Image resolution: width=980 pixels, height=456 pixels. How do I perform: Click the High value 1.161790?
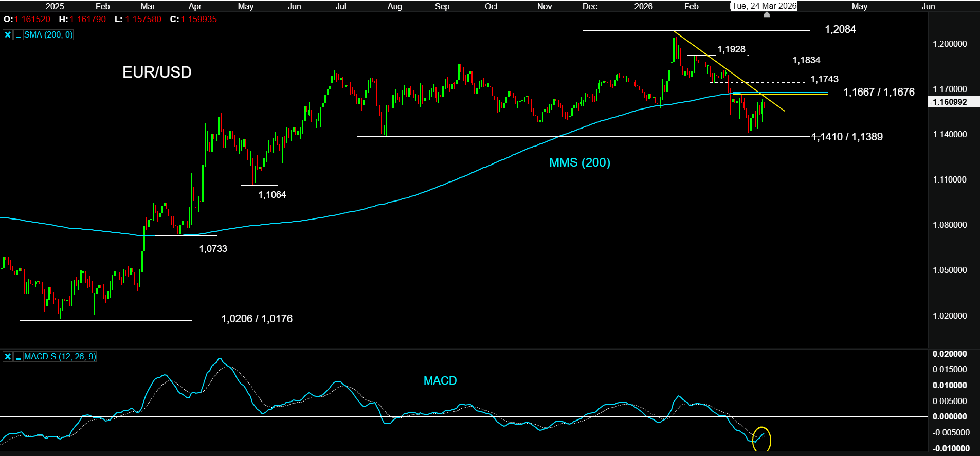click(88, 20)
